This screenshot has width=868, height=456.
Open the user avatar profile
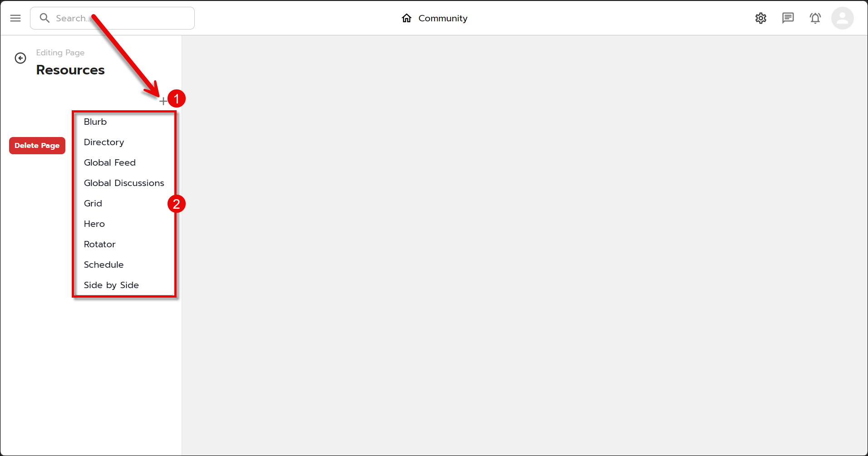click(842, 18)
